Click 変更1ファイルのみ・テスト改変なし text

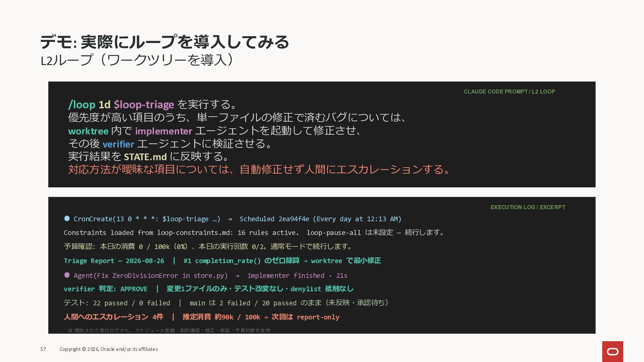click(x=225, y=289)
